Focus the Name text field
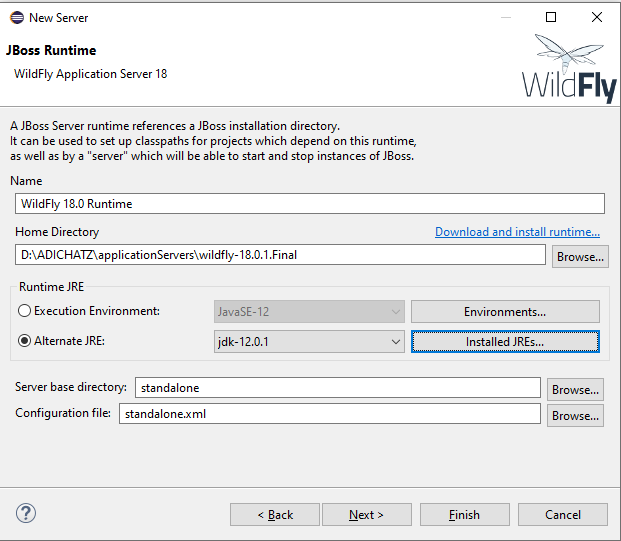 [x=310, y=203]
